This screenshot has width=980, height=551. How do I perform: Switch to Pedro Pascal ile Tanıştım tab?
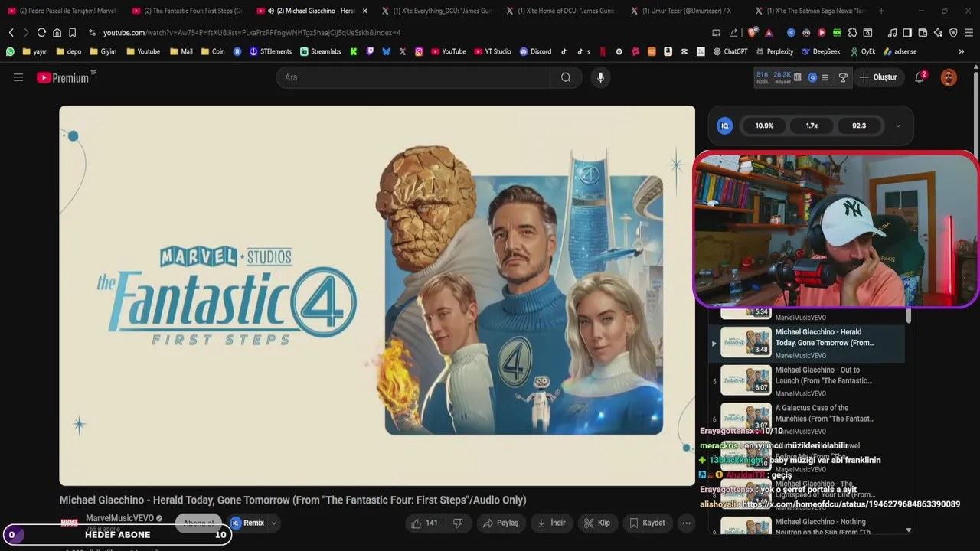coord(63,11)
